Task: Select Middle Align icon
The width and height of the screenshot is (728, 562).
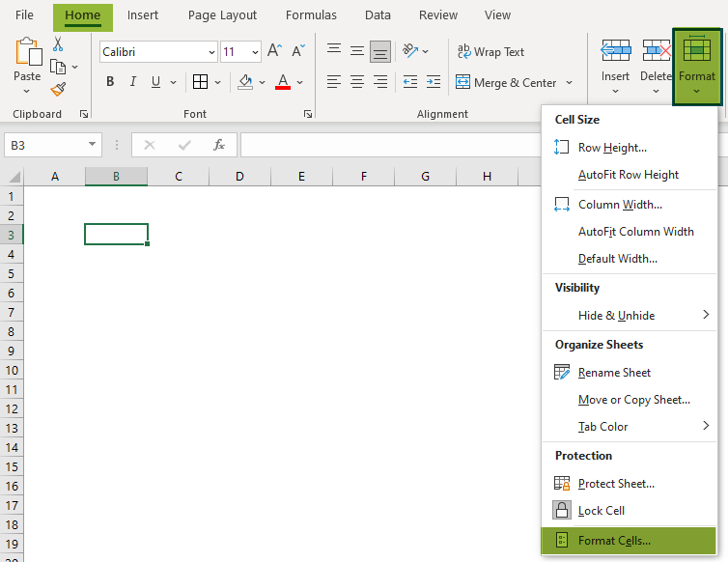Action: point(357,50)
